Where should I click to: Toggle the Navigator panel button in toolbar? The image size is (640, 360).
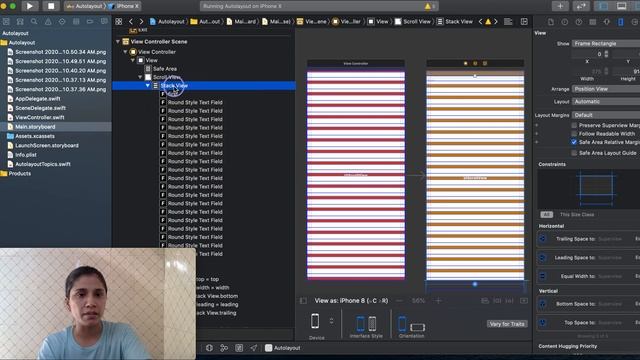pos(603,6)
